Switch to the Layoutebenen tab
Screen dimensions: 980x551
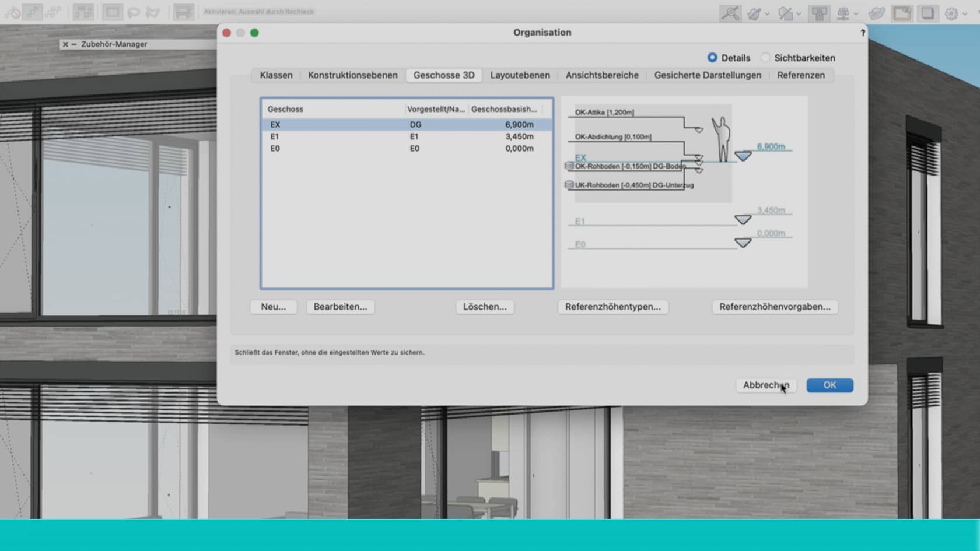tap(520, 75)
